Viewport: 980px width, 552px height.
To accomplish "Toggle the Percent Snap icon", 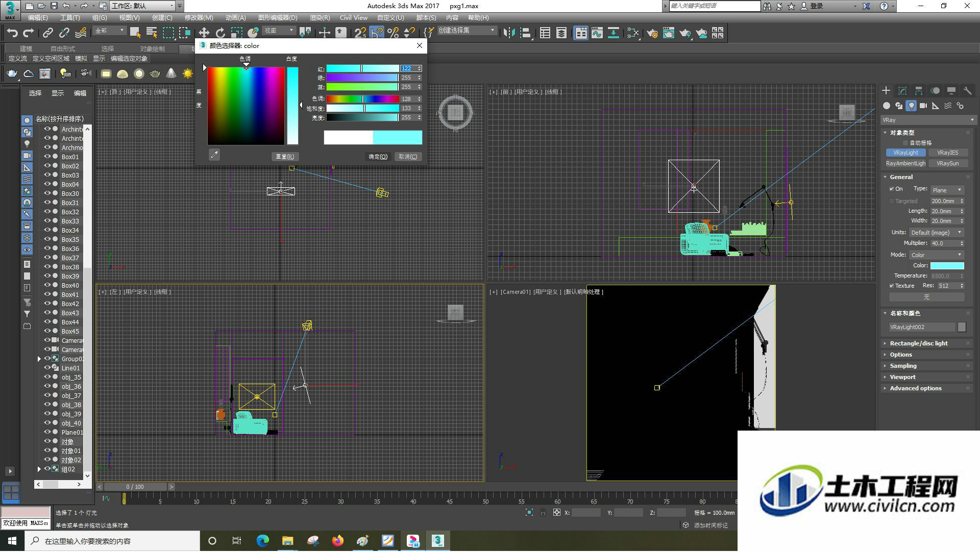I will tap(393, 33).
